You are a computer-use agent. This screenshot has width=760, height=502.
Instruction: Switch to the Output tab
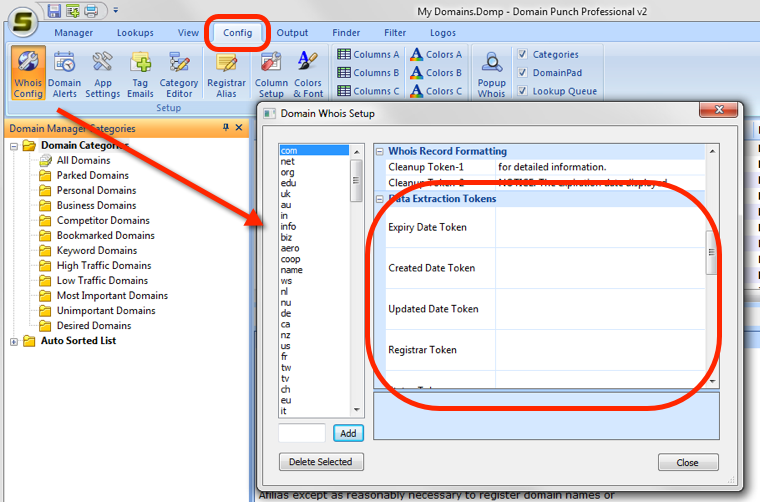pos(292,33)
